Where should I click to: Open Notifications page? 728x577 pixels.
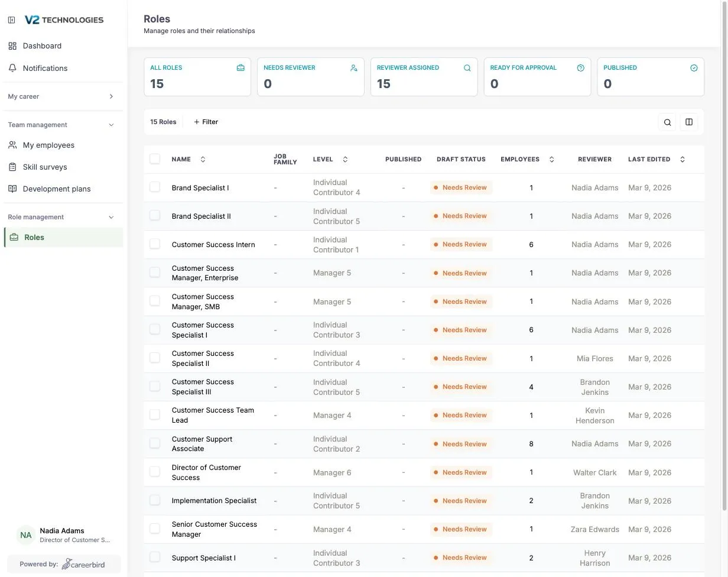pyautogui.click(x=45, y=68)
